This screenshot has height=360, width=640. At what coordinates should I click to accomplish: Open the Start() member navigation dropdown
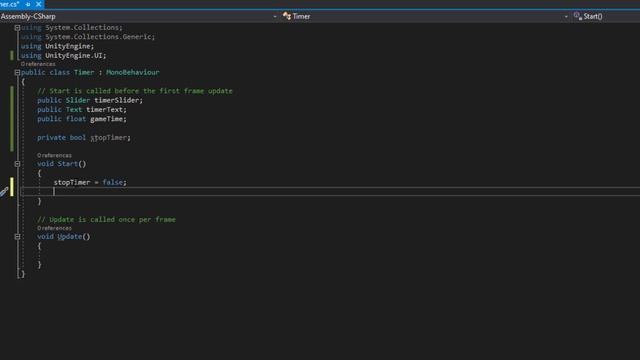coord(606,16)
